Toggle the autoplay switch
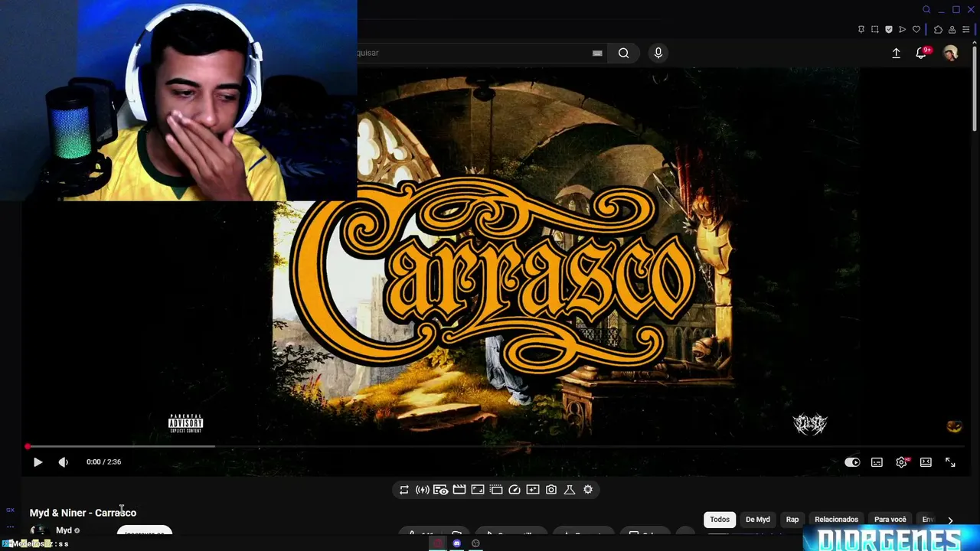Viewport: 980px width, 551px height. [852, 462]
